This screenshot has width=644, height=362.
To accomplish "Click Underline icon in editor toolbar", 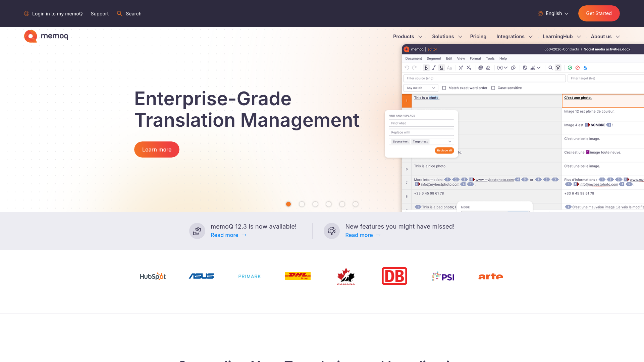I will [x=441, y=68].
